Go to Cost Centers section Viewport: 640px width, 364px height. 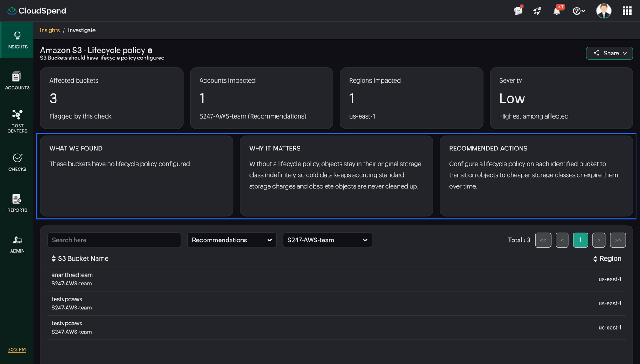coord(17,121)
